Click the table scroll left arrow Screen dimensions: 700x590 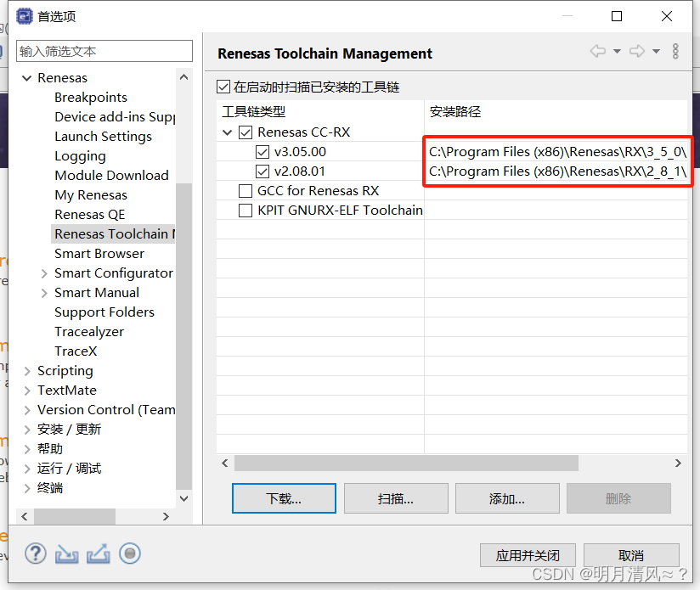point(225,464)
